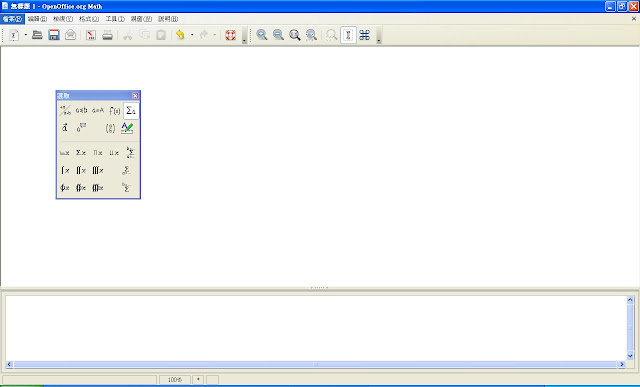Open the New document dropdown arrow
640x387 pixels.
pos(26,35)
